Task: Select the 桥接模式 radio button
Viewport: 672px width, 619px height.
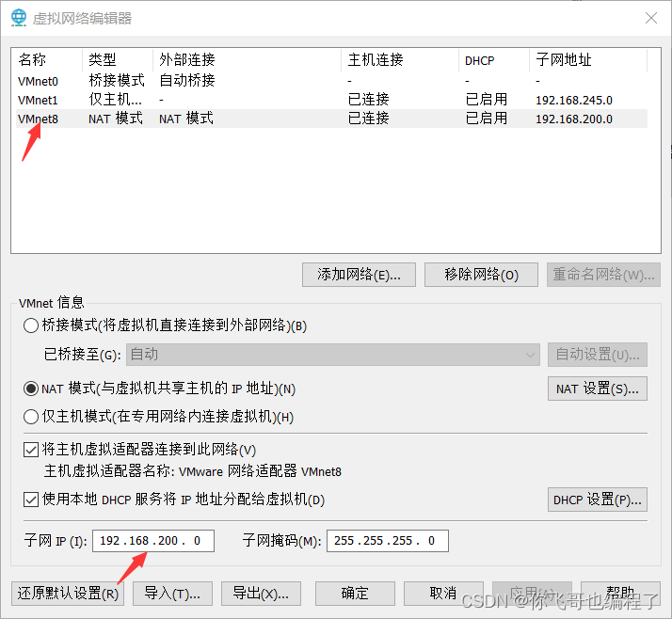Action: [31, 325]
